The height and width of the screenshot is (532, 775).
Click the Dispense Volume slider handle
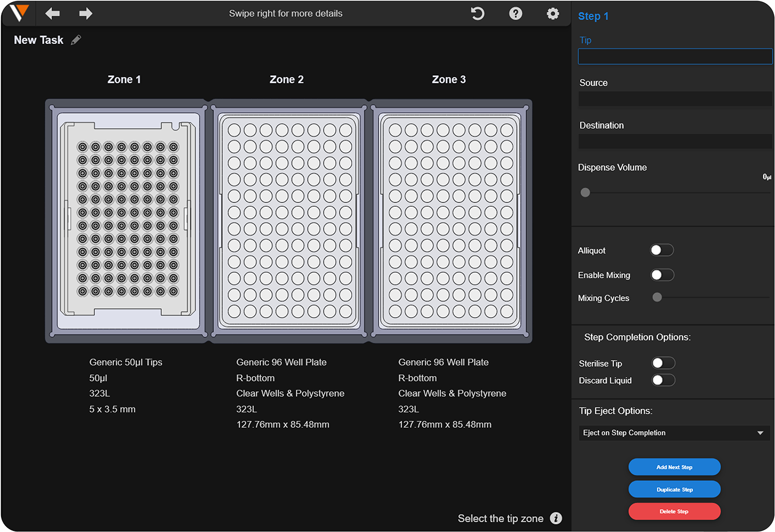coord(585,193)
